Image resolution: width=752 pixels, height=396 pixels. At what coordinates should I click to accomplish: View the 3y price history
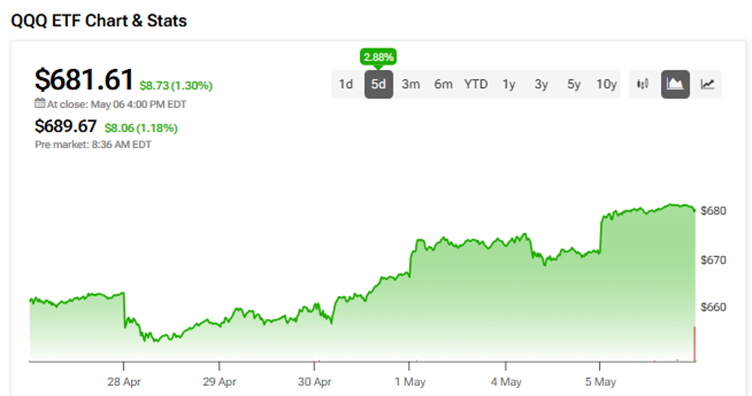541,84
